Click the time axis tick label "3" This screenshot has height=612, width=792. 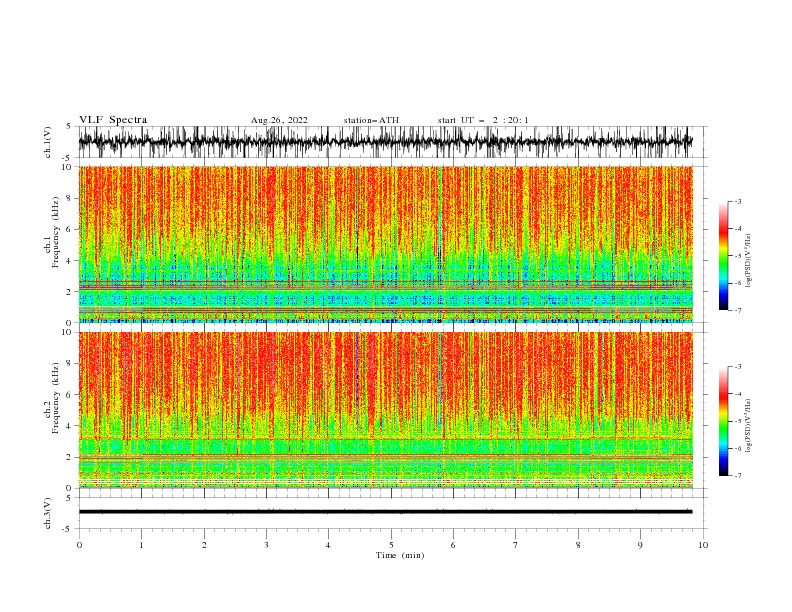[266, 545]
